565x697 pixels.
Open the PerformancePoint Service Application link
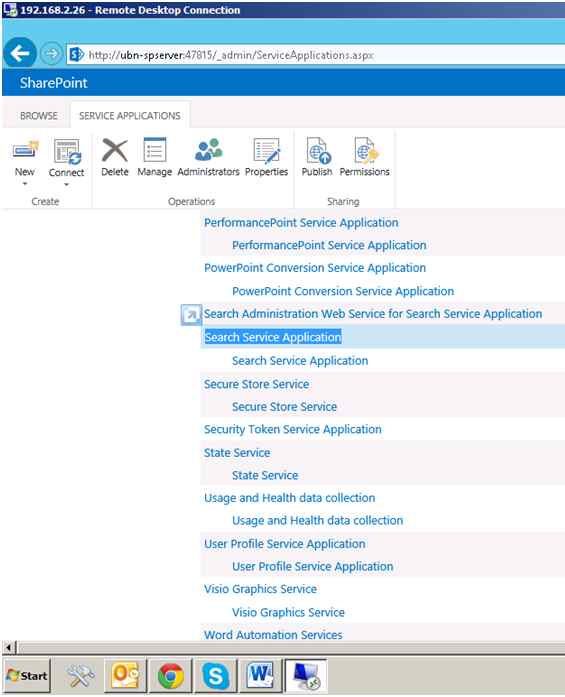coord(301,223)
